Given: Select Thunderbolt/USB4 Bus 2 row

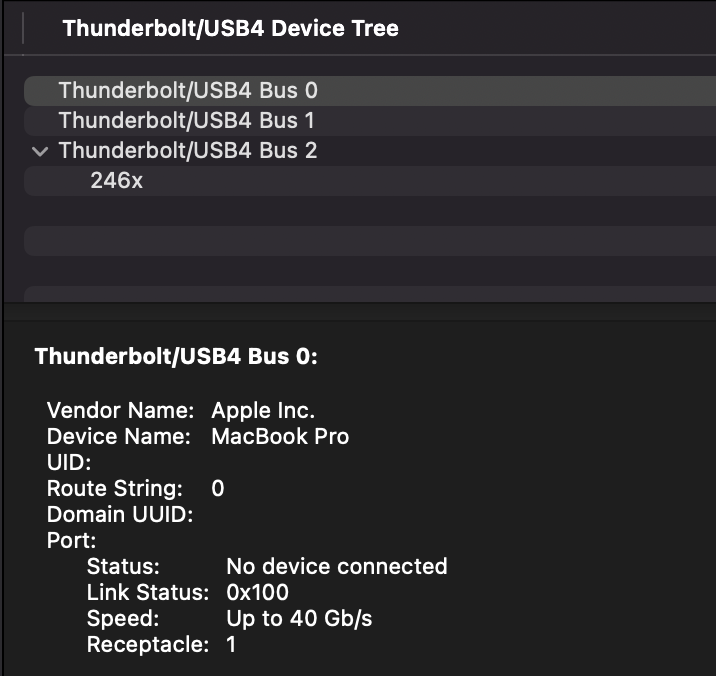Looking at the screenshot, I should [370, 151].
